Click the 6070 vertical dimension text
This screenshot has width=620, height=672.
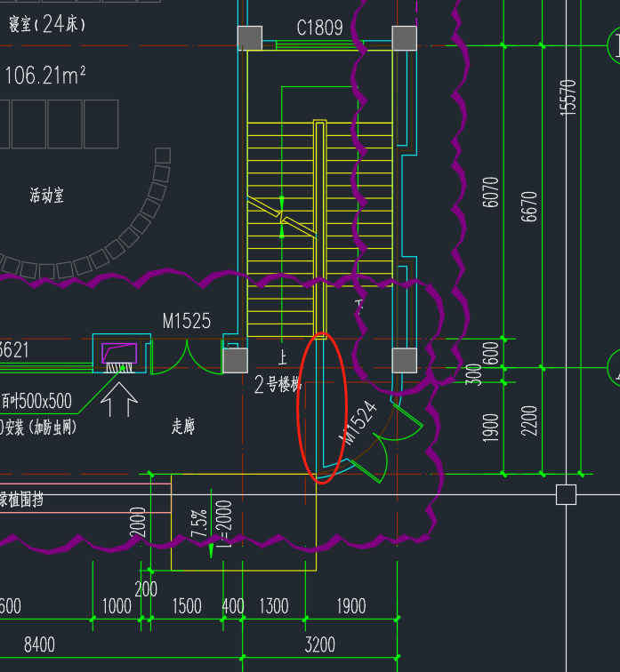coord(491,192)
